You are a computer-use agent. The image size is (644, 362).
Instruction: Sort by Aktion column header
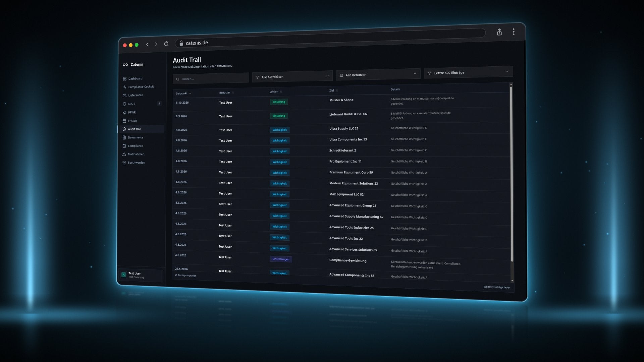tap(276, 92)
